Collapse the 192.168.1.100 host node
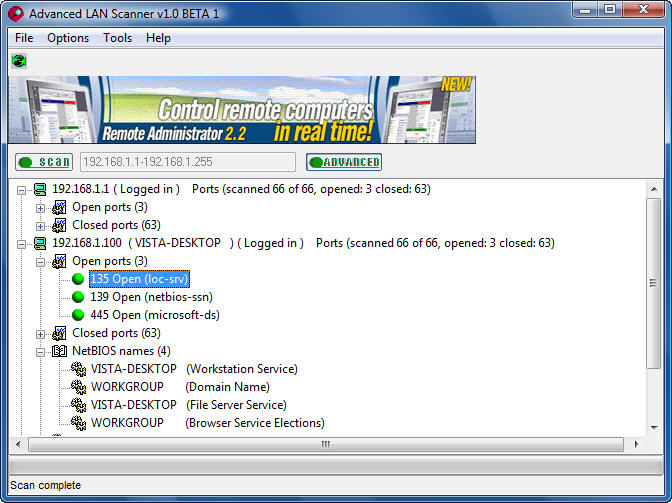 pos(21,244)
